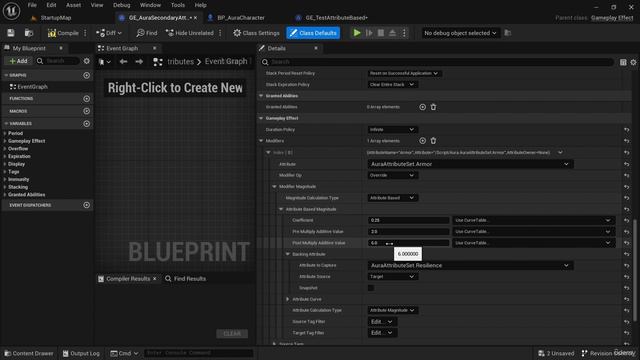Open the Asset menu

click(x=73, y=5)
